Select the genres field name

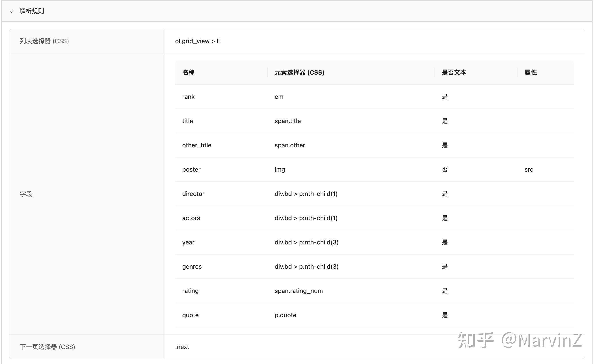(192, 266)
